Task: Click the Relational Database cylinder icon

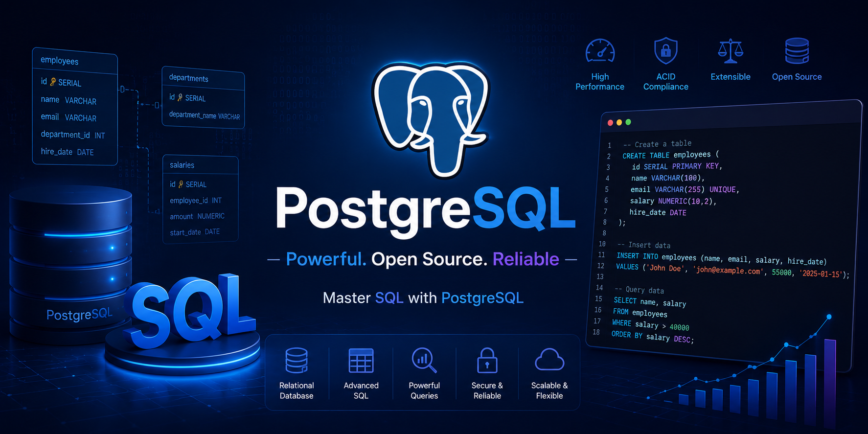Action: click(297, 361)
